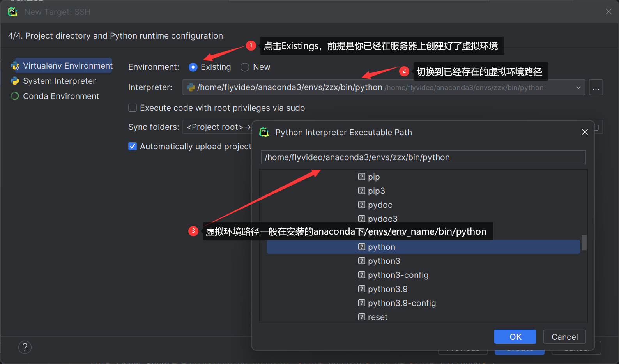Enable Execute code with root privileges via sudo
The height and width of the screenshot is (364, 619).
[x=133, y=108]
